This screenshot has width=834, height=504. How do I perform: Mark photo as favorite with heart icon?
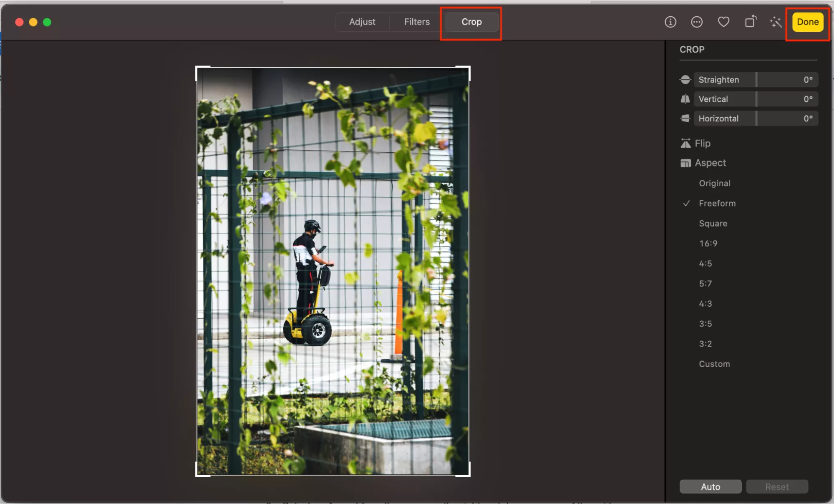click(723, 22)
